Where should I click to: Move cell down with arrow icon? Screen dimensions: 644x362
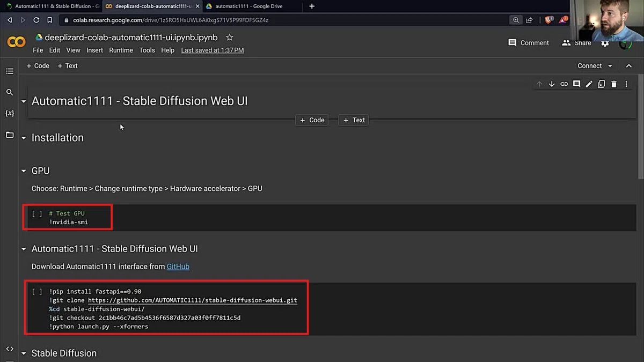[x=552, y=84]
